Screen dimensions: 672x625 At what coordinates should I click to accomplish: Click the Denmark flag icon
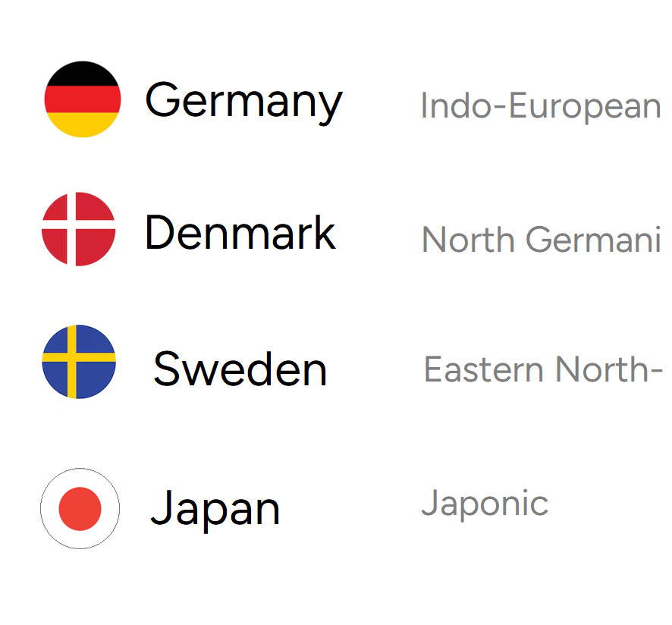point(78,229)
